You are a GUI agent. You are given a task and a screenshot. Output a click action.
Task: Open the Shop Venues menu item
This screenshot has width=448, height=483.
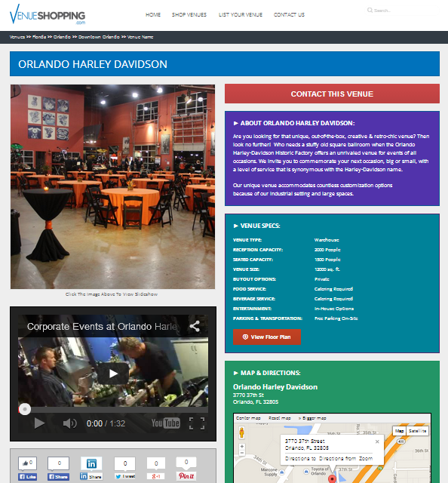point(189,14)
